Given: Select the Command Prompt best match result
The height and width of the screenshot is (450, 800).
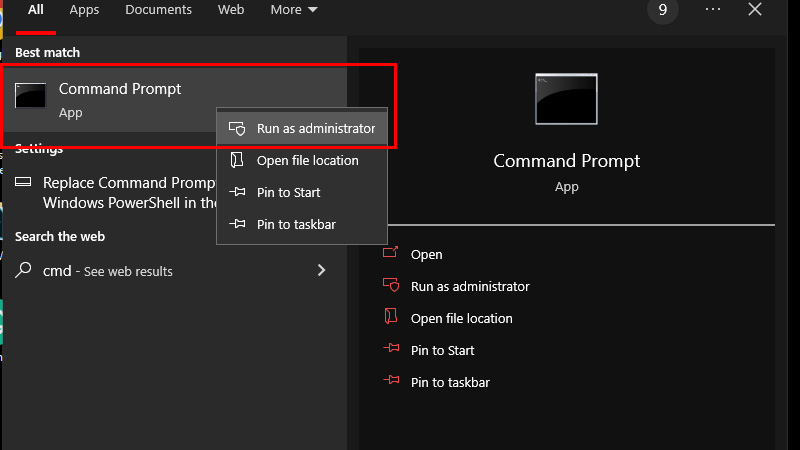Looking at the screenshot, I should [174, 99].
